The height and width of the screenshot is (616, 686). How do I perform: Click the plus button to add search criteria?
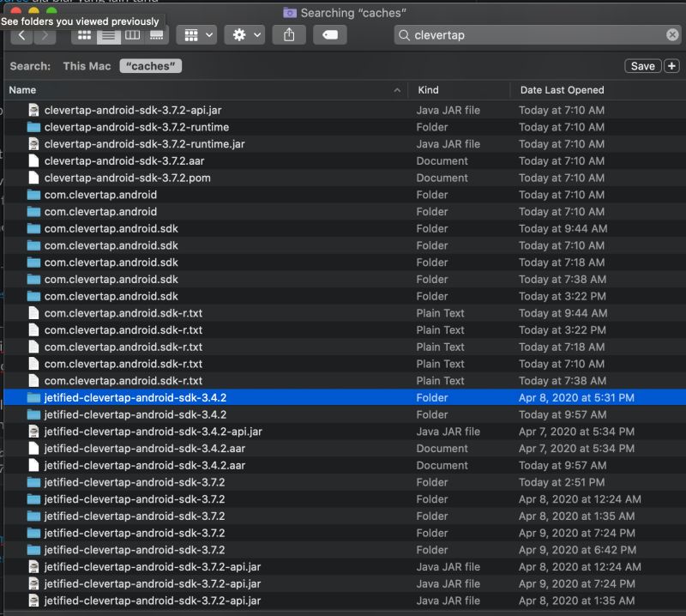673,65
